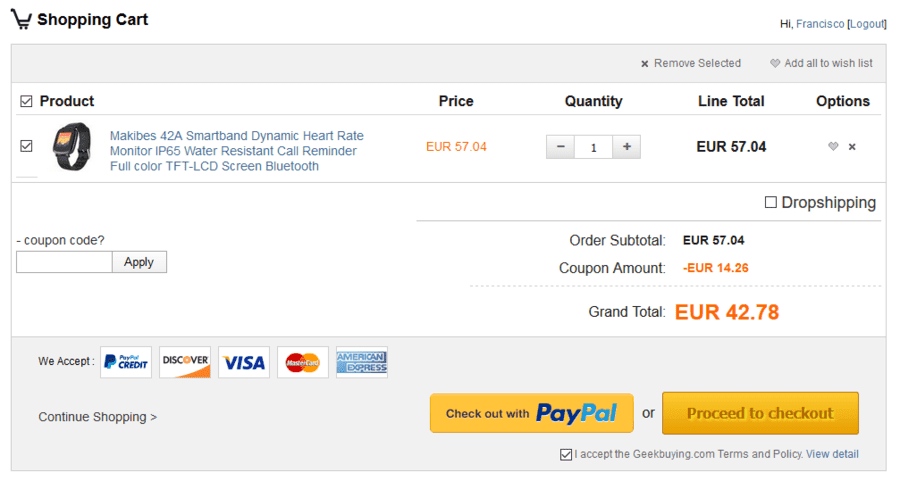Decrease quantity with the minus button
The height and width of the screenshot is (481, 900).
coord(560,147)
